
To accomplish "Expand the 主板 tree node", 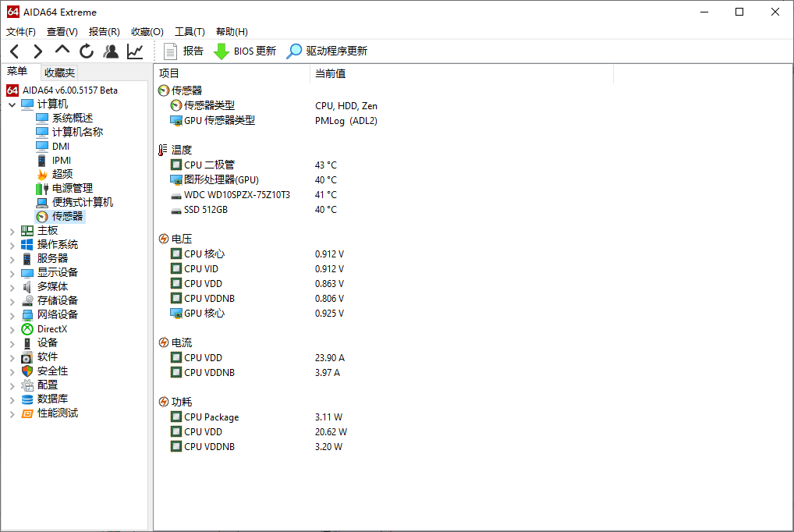I will pyautogui.click(x=12, y=232).
